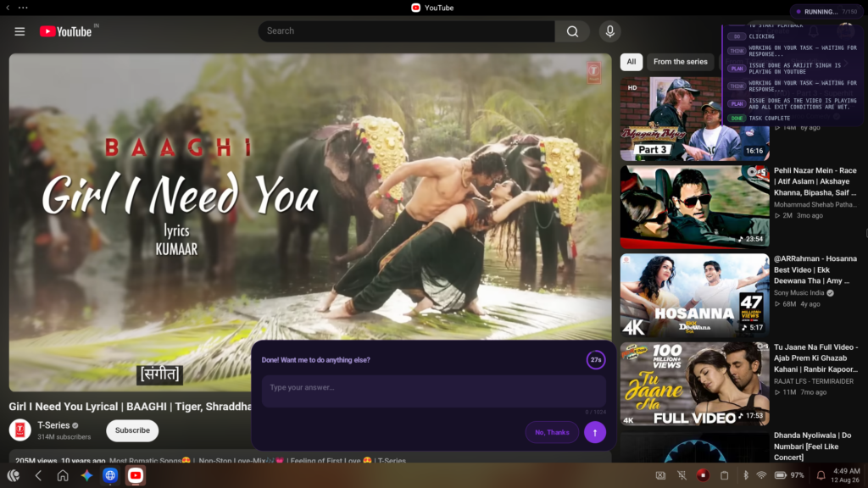Open the clipboard tray icon
Viewport: 868px width, 488px height.
pos(724,475)
